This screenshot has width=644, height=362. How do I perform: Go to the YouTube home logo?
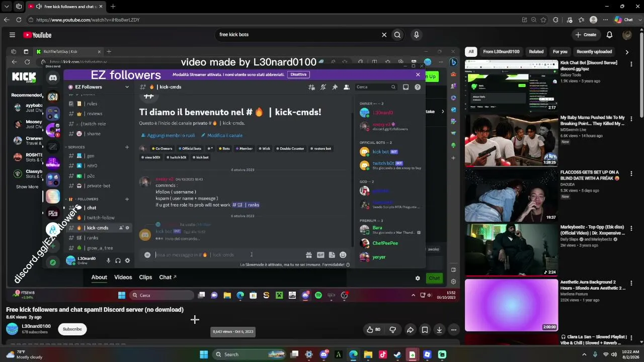coord(37,35)
